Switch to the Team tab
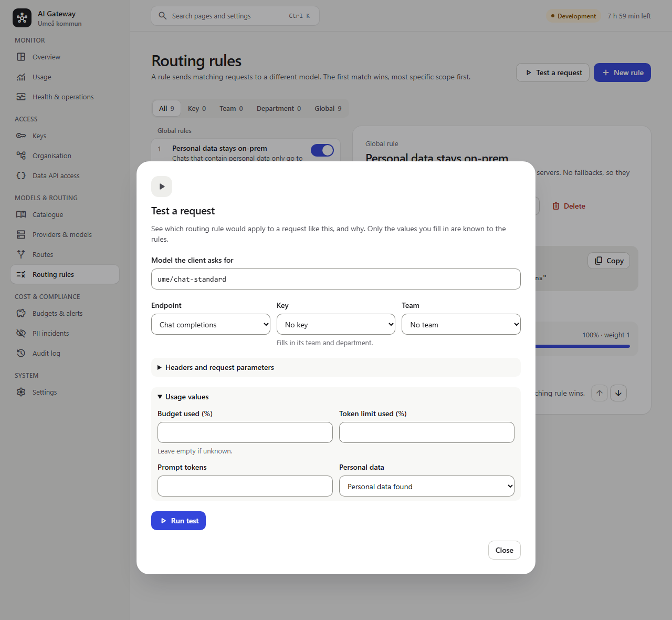The image size is (672, 620). coord(231,108)
